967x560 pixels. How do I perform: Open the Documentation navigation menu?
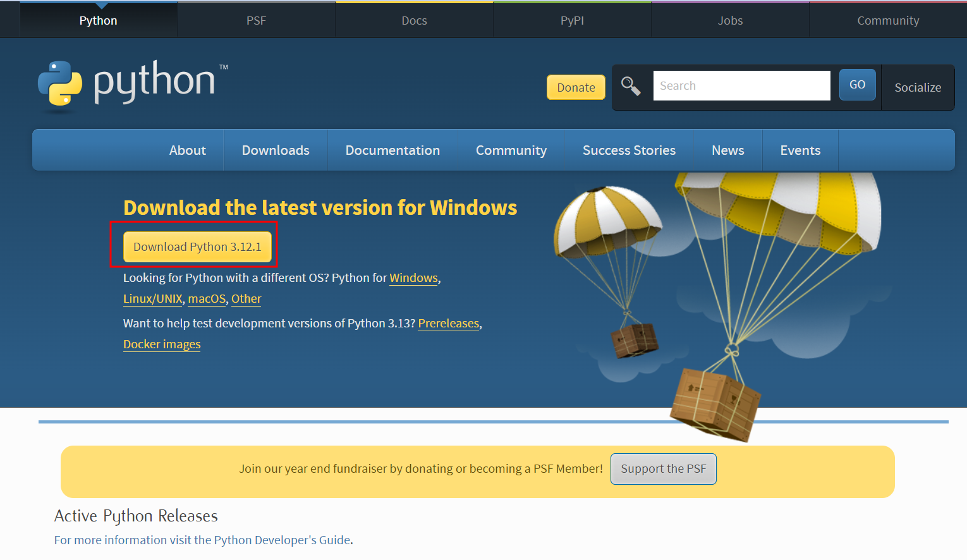(392, 150)
